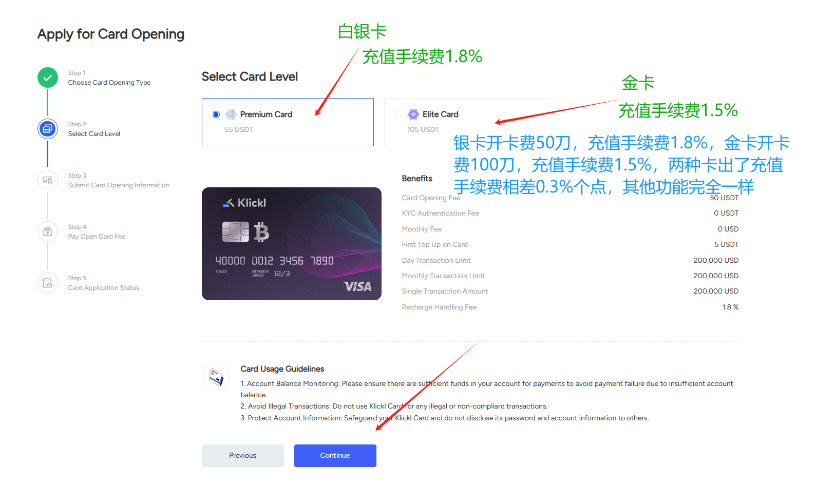Click the Step 4 pay fee icon
This screenshot has width=835, height=504.
(x=48, y=231)
